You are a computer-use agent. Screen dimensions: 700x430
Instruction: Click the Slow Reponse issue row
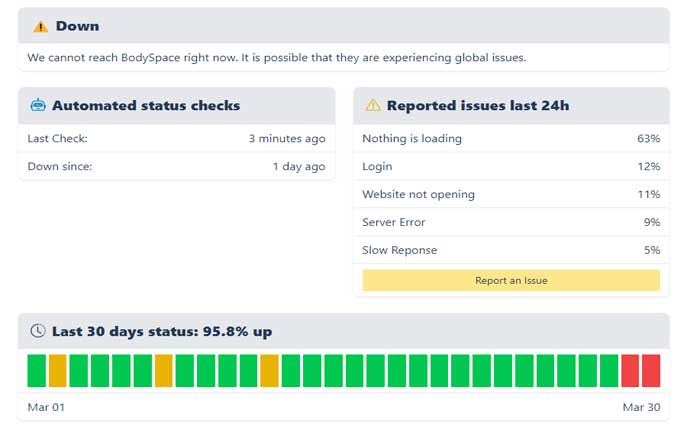(511, 250)
